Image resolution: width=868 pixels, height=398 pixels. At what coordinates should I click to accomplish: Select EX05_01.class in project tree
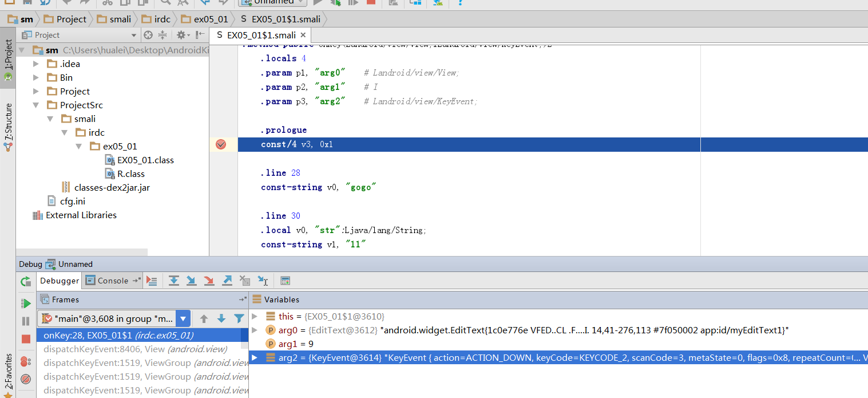140,160
